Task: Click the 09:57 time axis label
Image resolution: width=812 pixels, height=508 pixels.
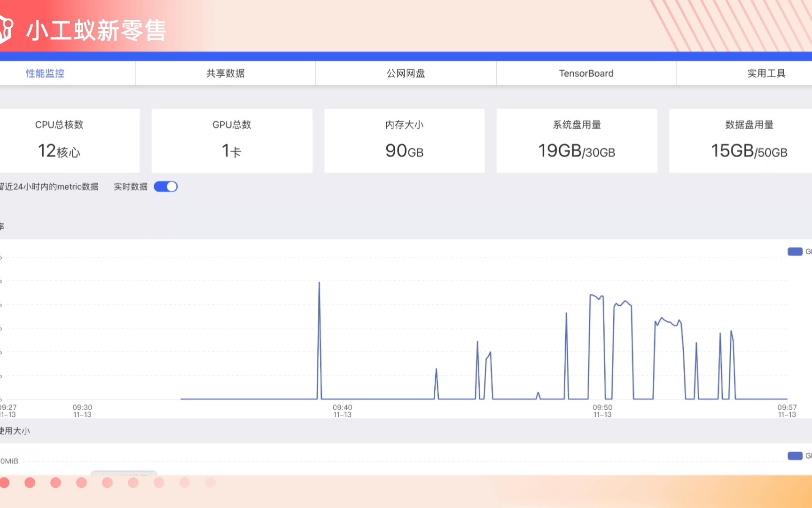Action: tap(787, 411)
